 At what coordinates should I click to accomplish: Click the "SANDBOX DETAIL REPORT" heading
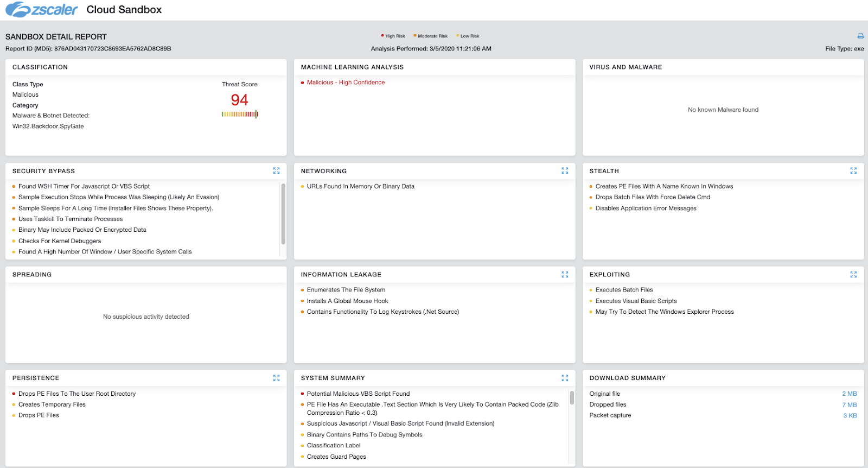(56, 37)
